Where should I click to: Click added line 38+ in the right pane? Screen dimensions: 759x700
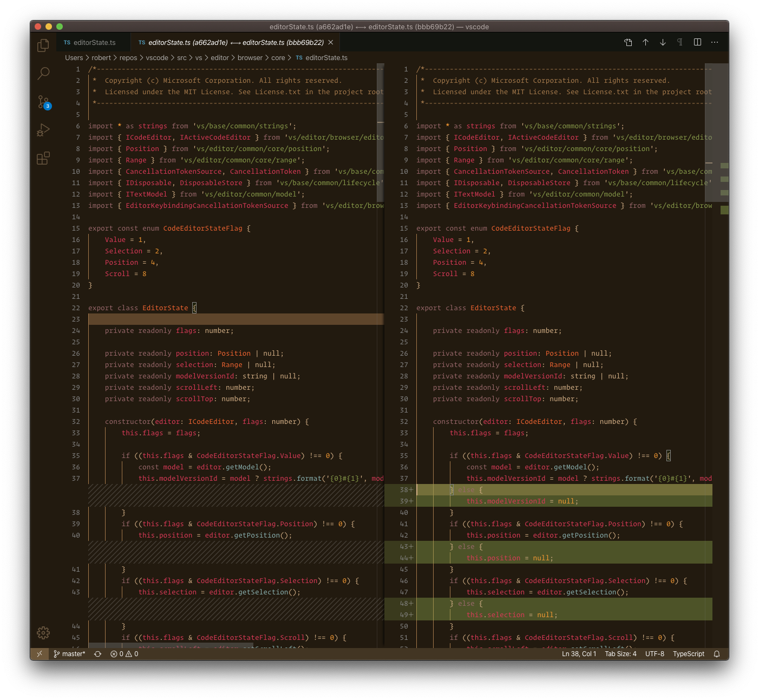564,490
